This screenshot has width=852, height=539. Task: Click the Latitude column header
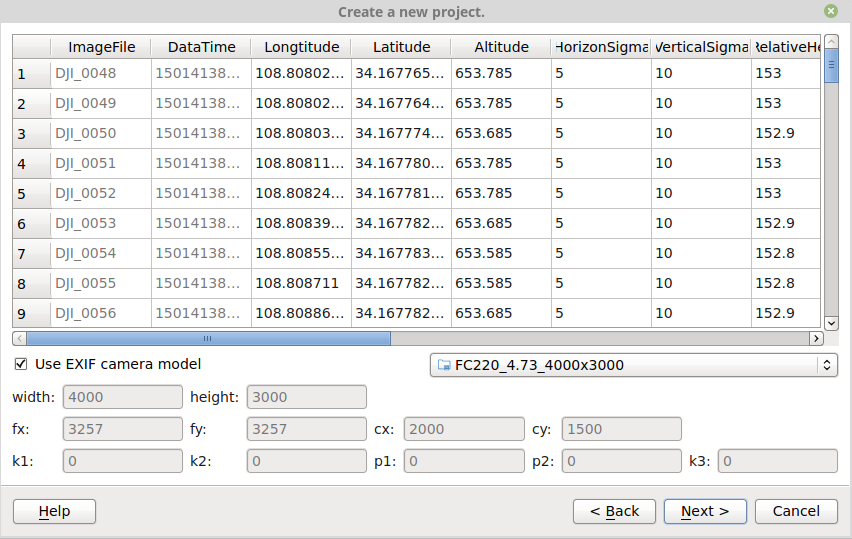coord(401,47)
